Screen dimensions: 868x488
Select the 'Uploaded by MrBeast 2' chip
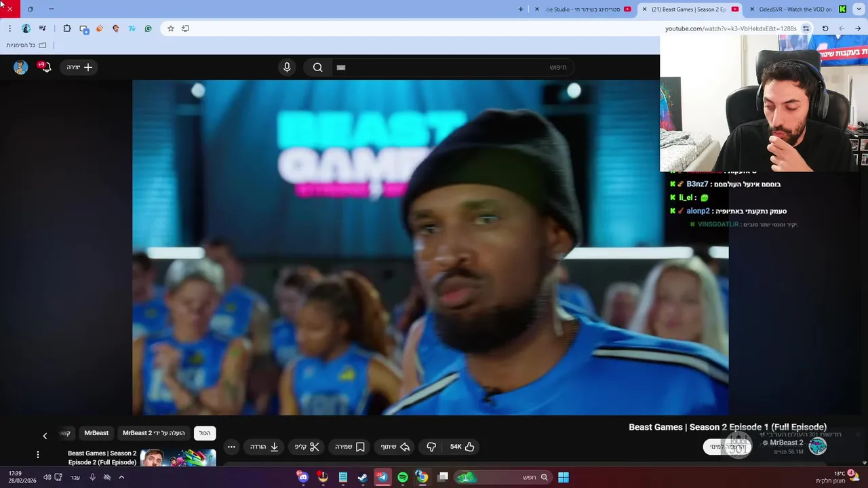154,433
